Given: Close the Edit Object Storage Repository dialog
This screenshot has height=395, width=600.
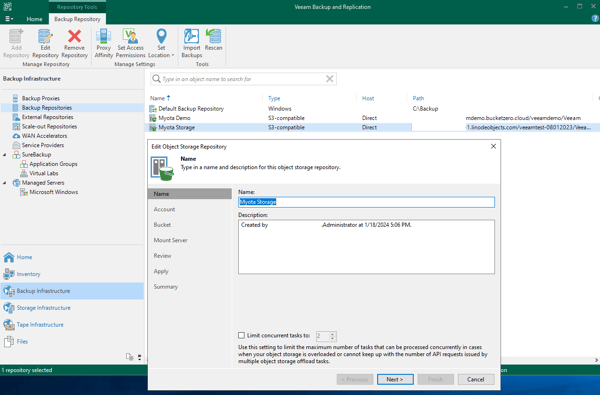Looking at the screenshot, I should coord(493,147).
